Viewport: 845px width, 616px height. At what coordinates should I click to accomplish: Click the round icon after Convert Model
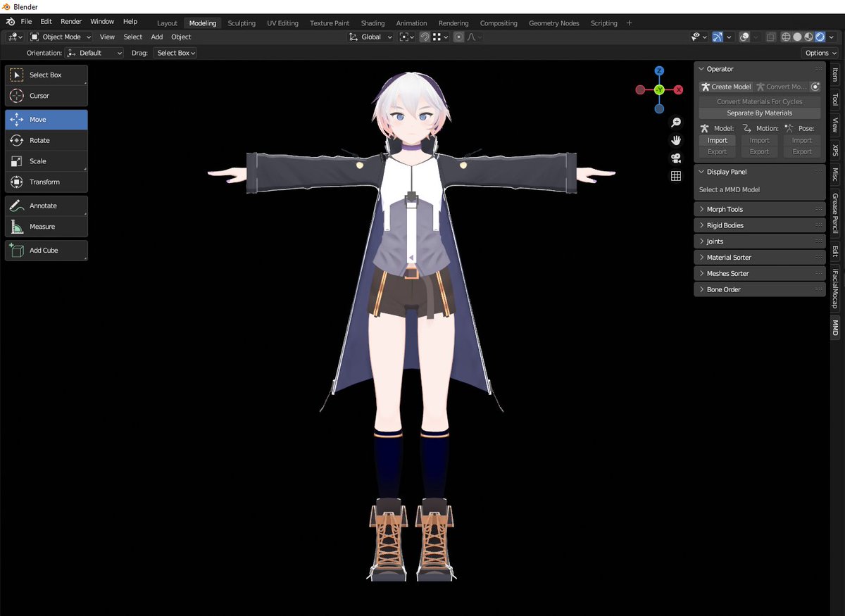815,87
